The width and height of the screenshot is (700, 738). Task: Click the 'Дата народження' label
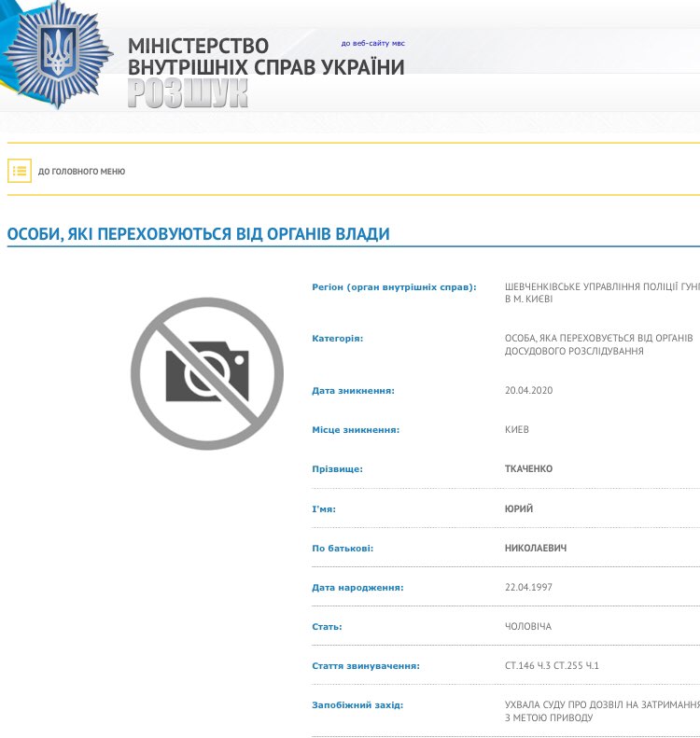[x=357, y=588]
